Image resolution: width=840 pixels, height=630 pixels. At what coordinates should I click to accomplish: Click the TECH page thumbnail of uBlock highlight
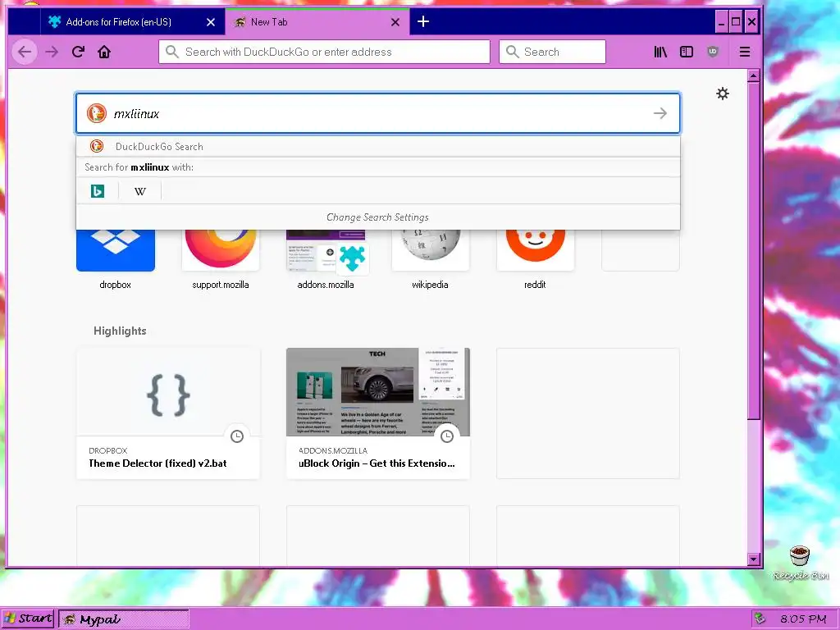click(x=377, y=391)
